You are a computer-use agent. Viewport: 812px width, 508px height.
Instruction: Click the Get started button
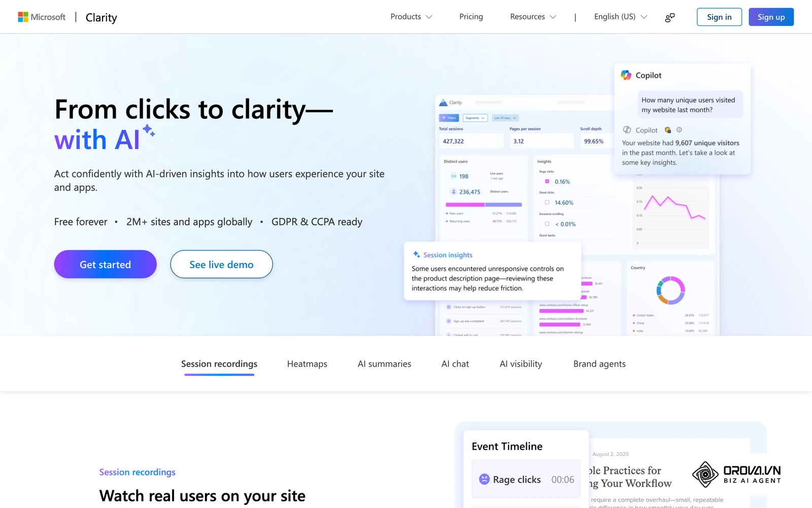[105, 264]
